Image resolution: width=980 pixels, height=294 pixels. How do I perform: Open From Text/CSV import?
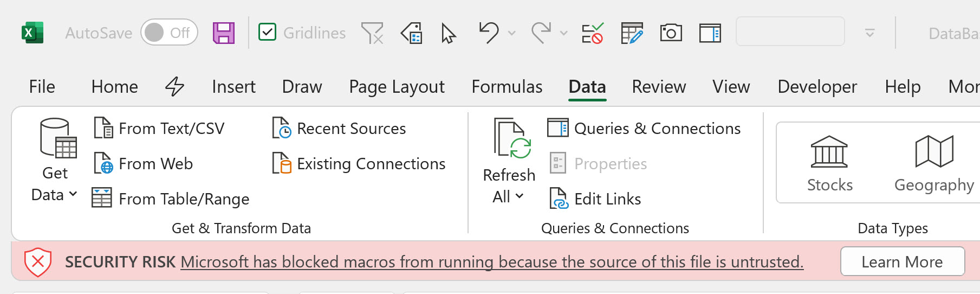pyautogui.click(x=159, y=129)
